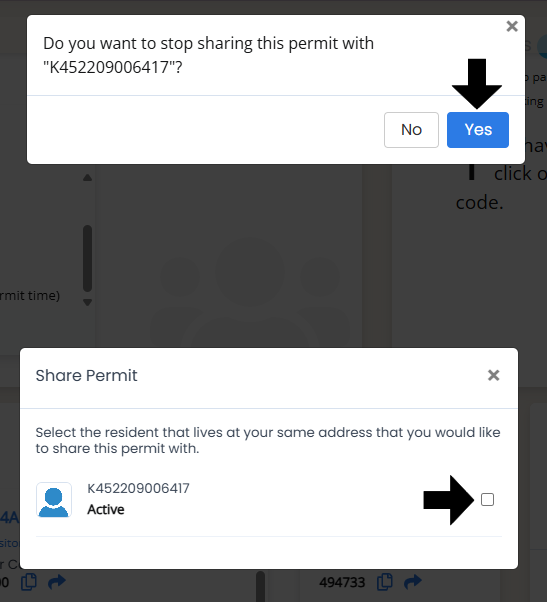Click the Share Permit dialog title

point(86,375)
